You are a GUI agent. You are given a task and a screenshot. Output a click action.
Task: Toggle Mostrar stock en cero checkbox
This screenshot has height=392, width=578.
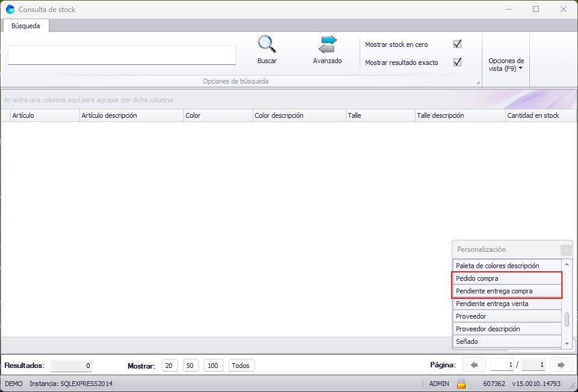tap(457, 44)
